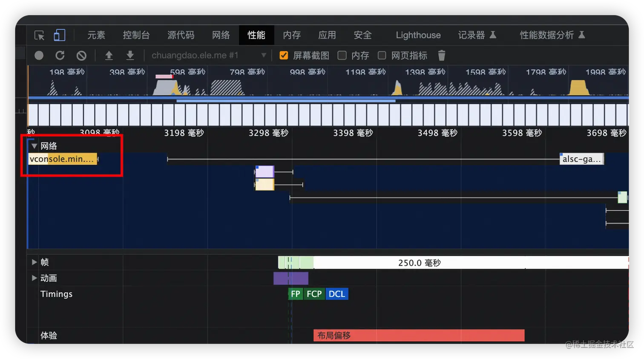Uncheck the 屏幕截图 checkbox
The image size is (644, 359).
(284, 55)
